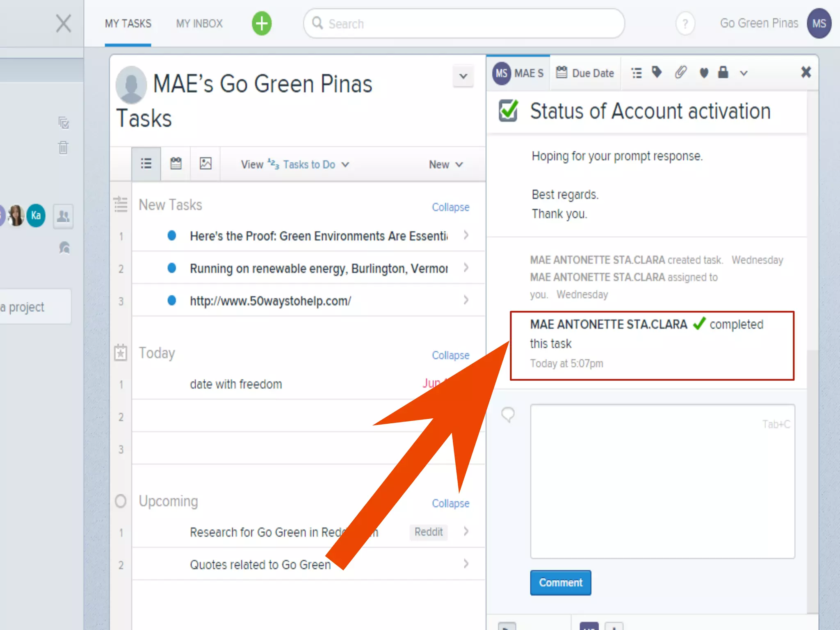The width and height of the screenshot is (840, 630).
Task: Toggle the Upcoming section circle marker
Action: click(x=121, y=501)
